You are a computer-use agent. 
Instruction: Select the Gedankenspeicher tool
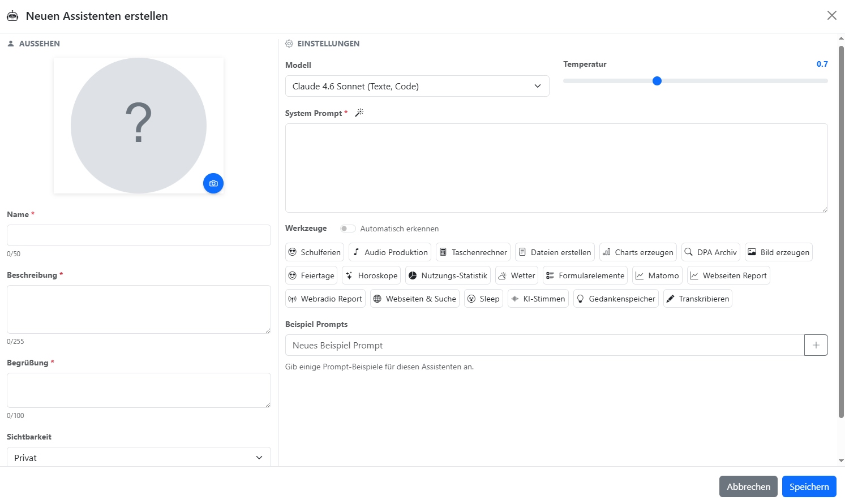tap(615, 299)
